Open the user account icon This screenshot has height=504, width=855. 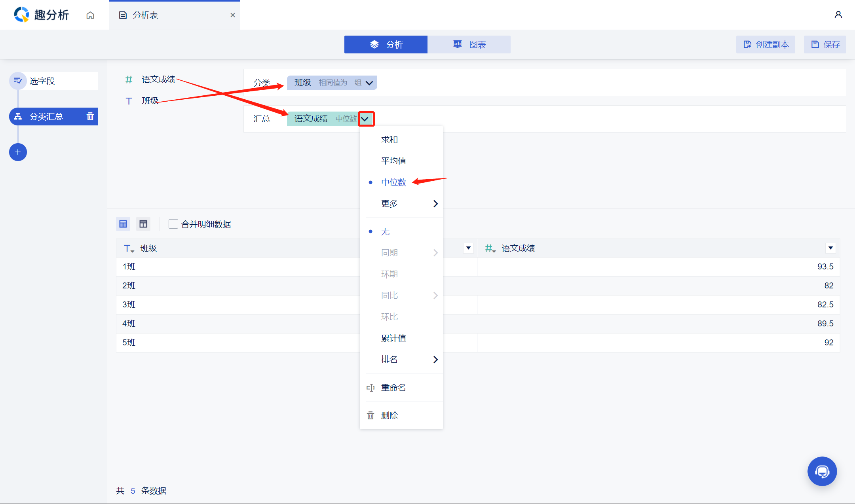[838, 15]
